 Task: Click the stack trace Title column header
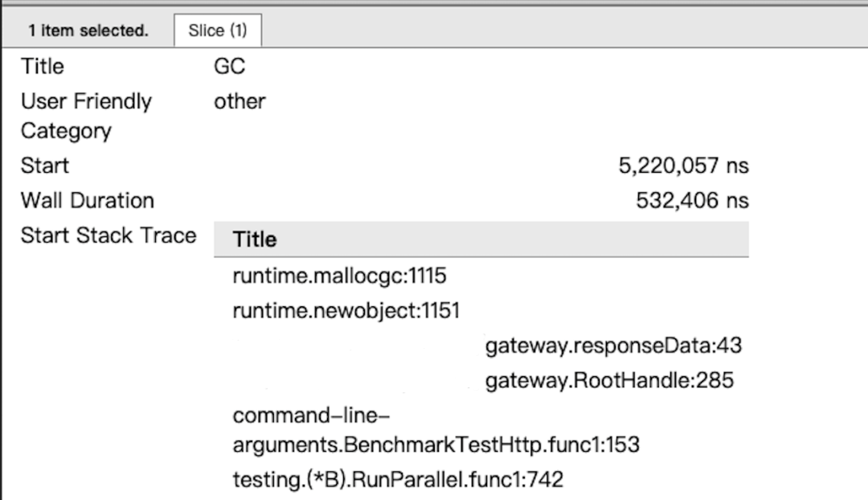255,240
